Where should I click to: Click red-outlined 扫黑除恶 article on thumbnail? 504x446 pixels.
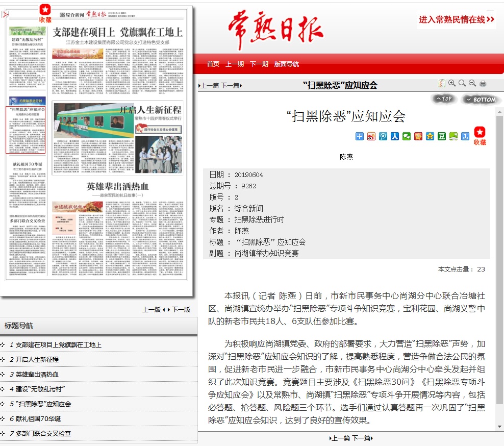tap(26, 130)
